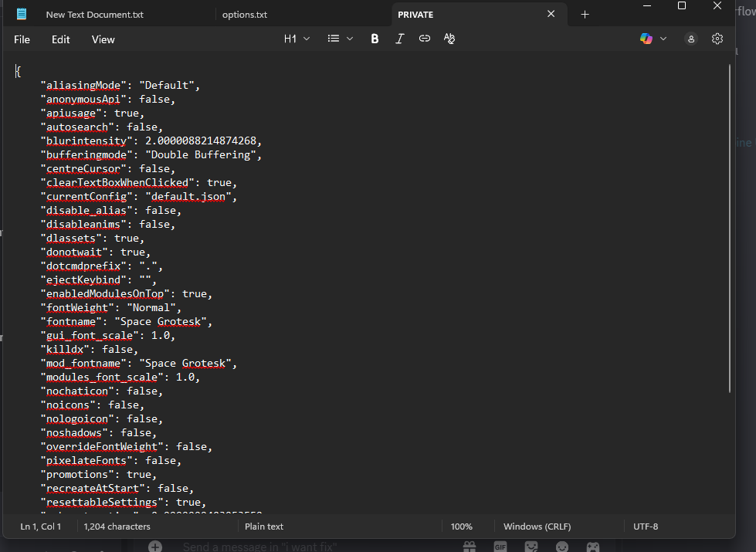Open the Discord GIF picker
The width and height of the screenshot is (756, 552).
[500, 547]
